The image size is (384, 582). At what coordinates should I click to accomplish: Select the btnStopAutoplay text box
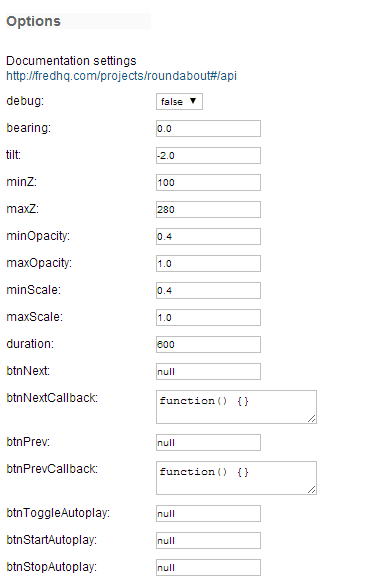pos(208,568)
